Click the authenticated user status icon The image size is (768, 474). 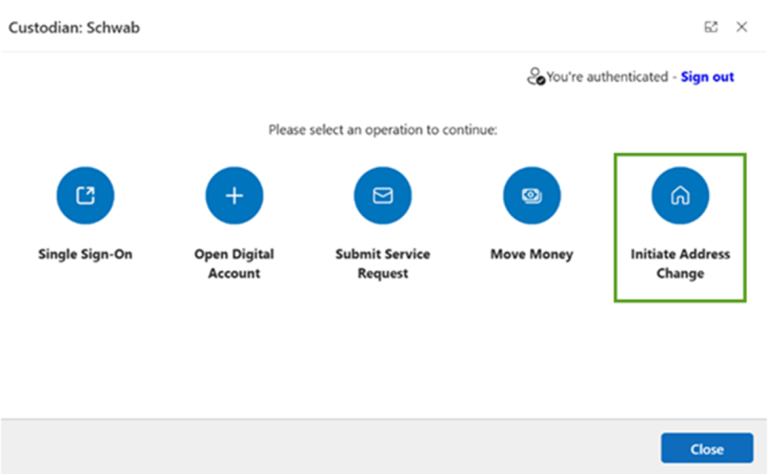(535, 76)
